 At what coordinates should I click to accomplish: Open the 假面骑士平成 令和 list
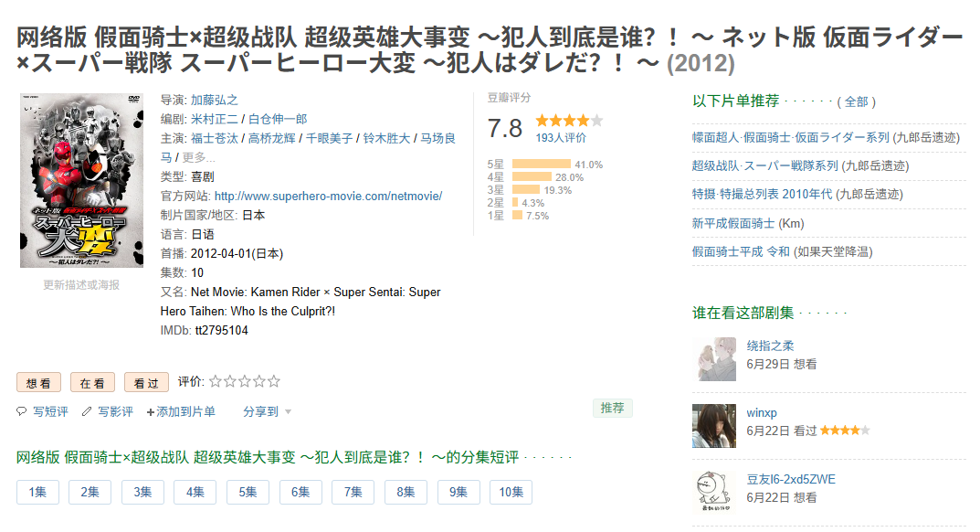pyautogui.click(x=741, y=251)
